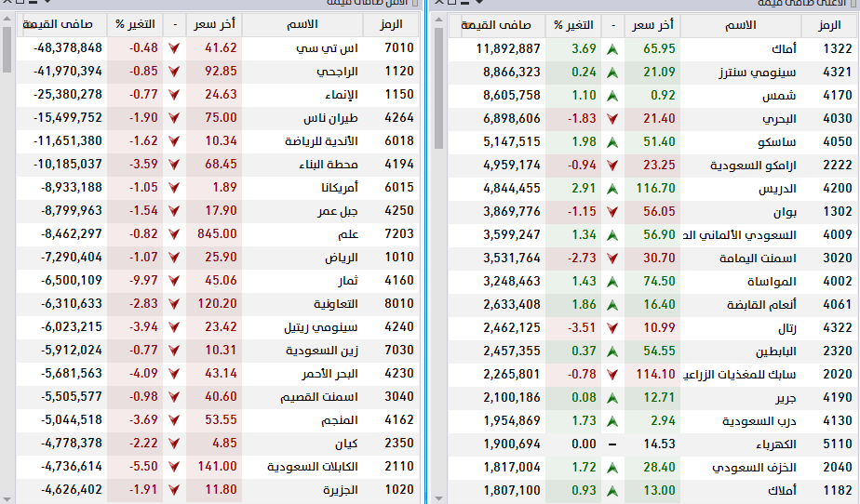
Task: Select الكابلات السعودية stock name
Action: click(313, 466)
